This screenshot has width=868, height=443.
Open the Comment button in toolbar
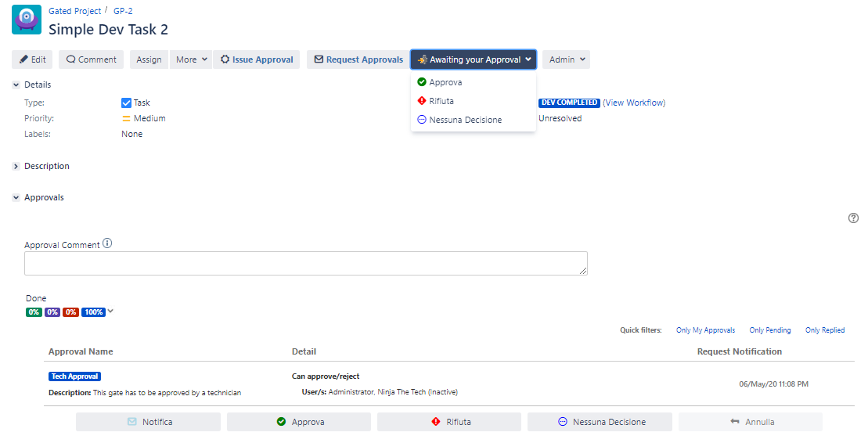coord(91,59)
